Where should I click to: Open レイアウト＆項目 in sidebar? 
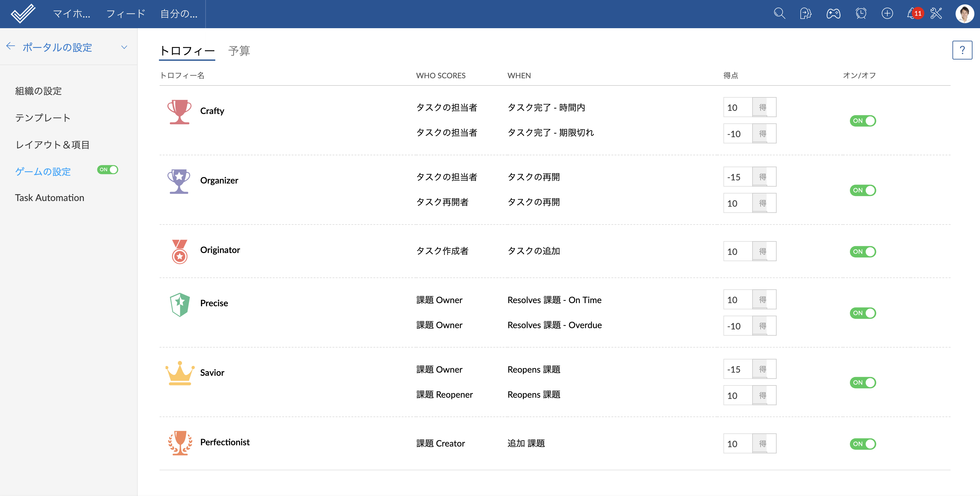click(x=52, y=145)
